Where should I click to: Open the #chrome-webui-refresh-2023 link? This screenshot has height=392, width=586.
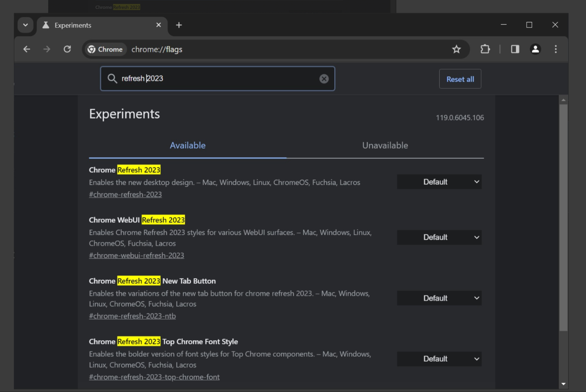click(x=137, y=255)
